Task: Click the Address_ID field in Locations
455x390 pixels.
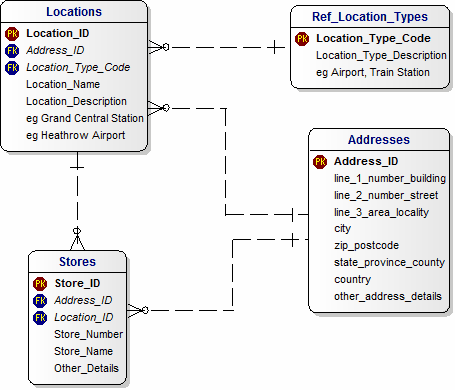Action: coord(55,51)
